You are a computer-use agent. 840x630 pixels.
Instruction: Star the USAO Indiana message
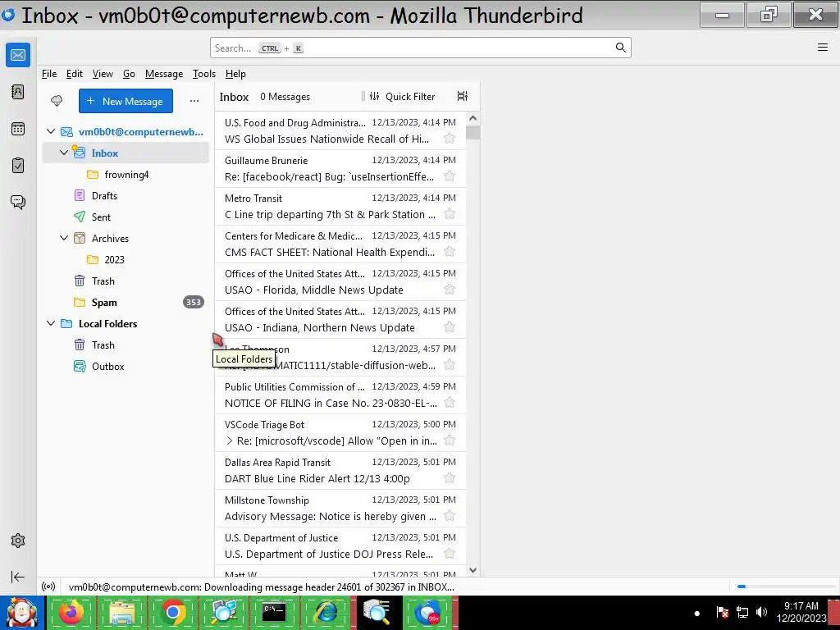[450, 327]
